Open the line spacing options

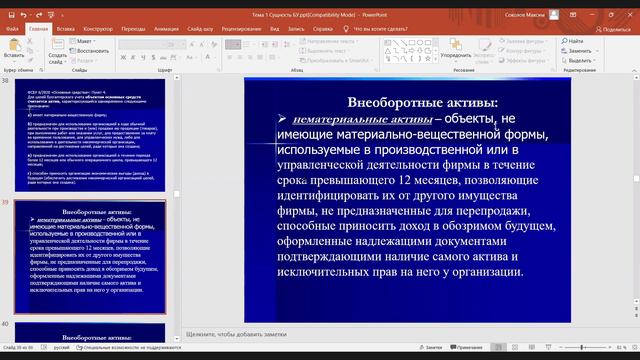coord(287,44)
